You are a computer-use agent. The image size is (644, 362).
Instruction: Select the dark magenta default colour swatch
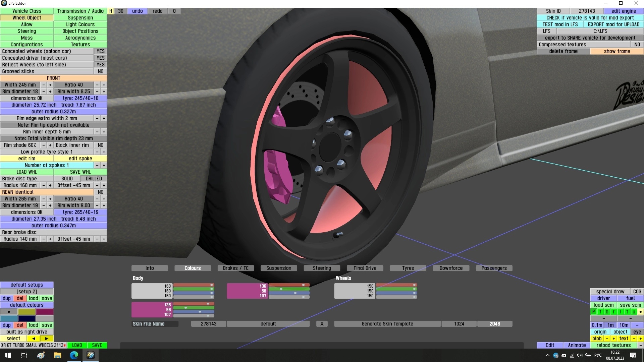click(45, 312)
